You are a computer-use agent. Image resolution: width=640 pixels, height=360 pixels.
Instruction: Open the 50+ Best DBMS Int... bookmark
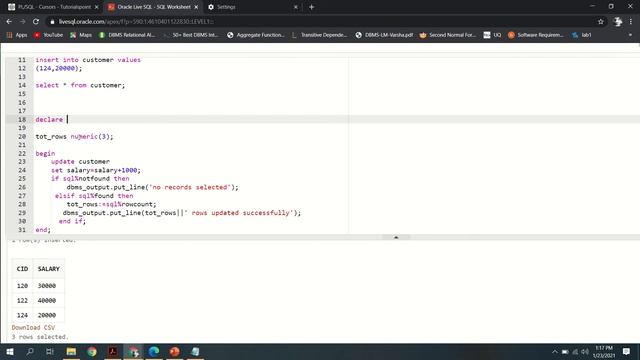click(x=191, y=35)
